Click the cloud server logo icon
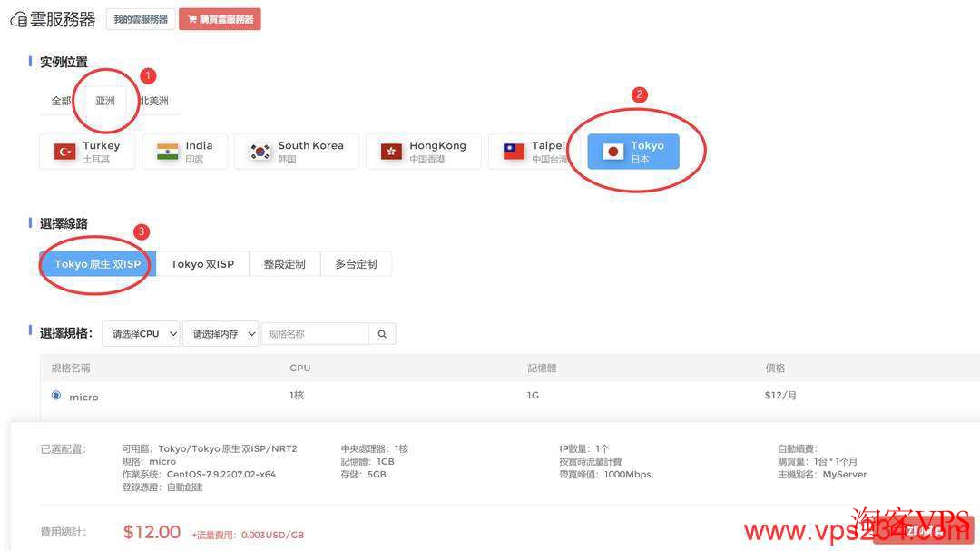This screenshot has width=980, height=551. tap(20, 18)
